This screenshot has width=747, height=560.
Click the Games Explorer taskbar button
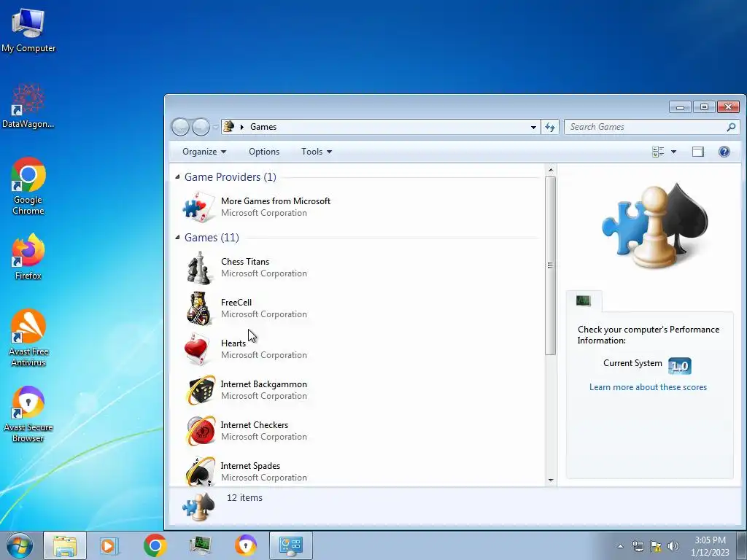(291, 545)
